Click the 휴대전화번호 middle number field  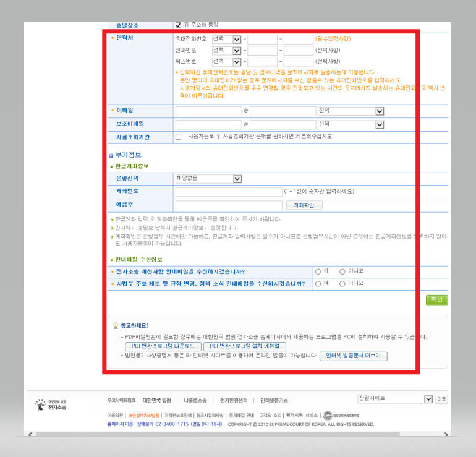pyautogui.click(x=262, y=40)
